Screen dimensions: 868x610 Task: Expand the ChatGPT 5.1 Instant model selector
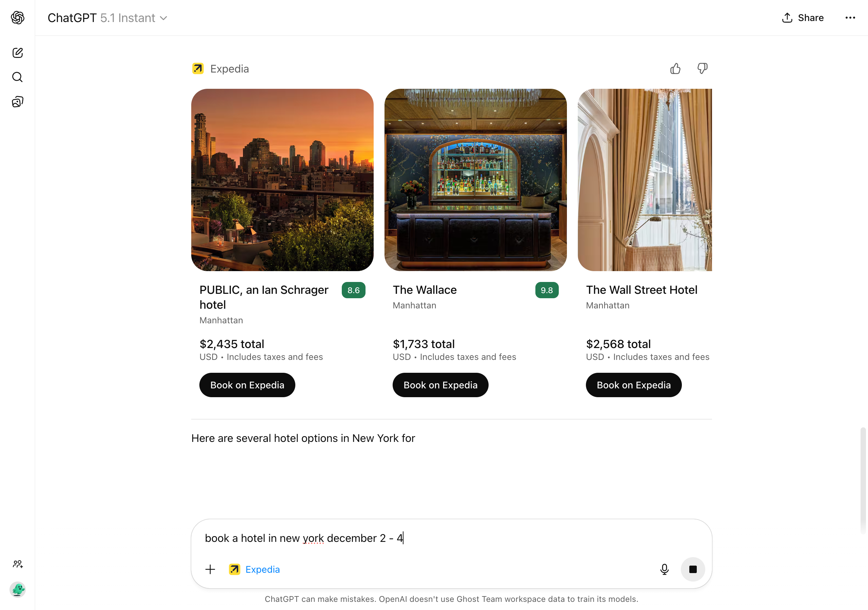[x=107, y=18]
